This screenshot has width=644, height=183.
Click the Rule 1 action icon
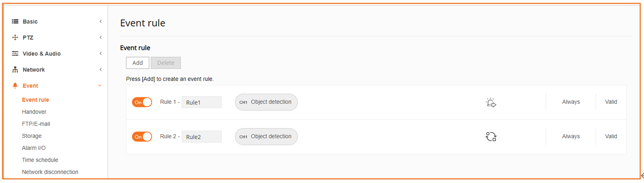491,102
